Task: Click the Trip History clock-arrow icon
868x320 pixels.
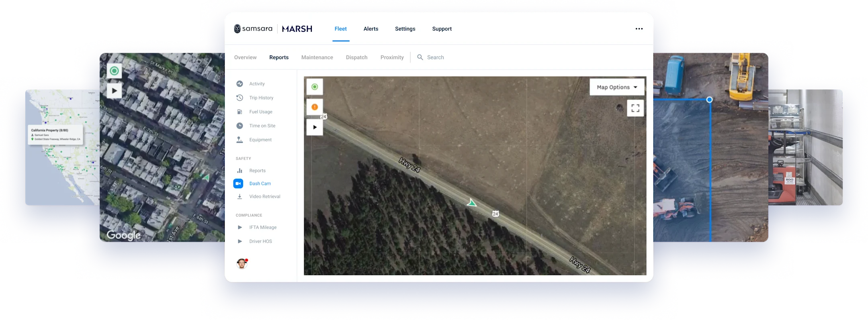Action: [x=240, y=98]
